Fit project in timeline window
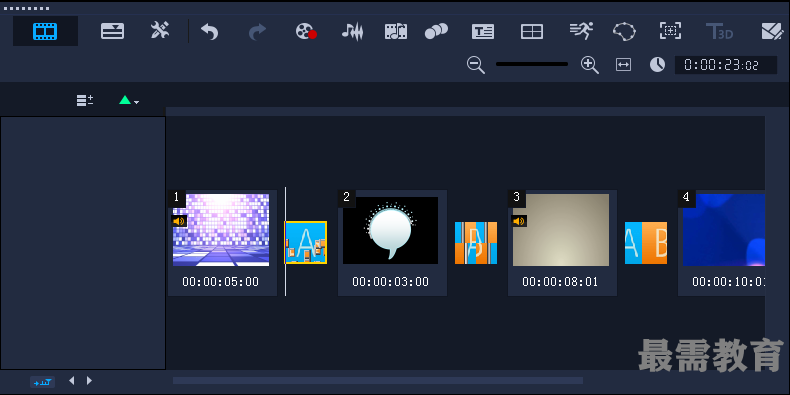 623,64
